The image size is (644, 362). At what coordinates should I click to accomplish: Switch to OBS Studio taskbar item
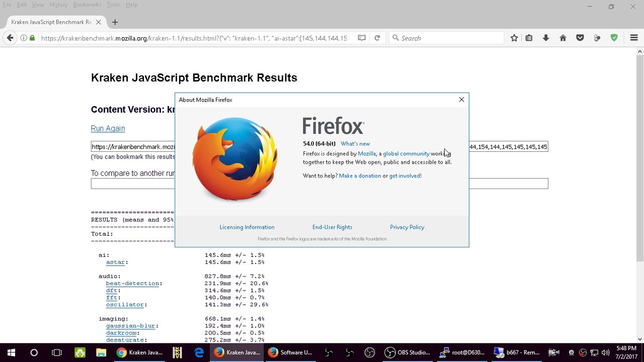click(x=408, y=352)
